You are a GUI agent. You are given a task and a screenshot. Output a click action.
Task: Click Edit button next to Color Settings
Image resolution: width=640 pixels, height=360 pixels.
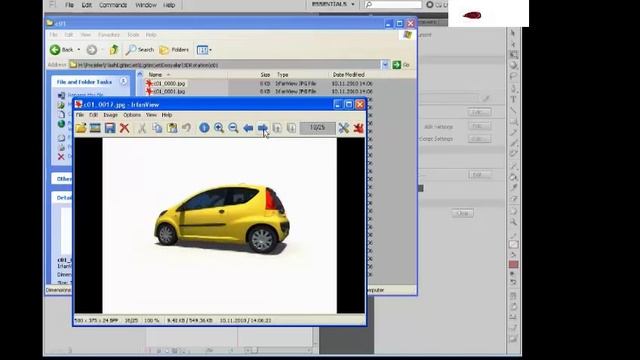pos(479,139)
